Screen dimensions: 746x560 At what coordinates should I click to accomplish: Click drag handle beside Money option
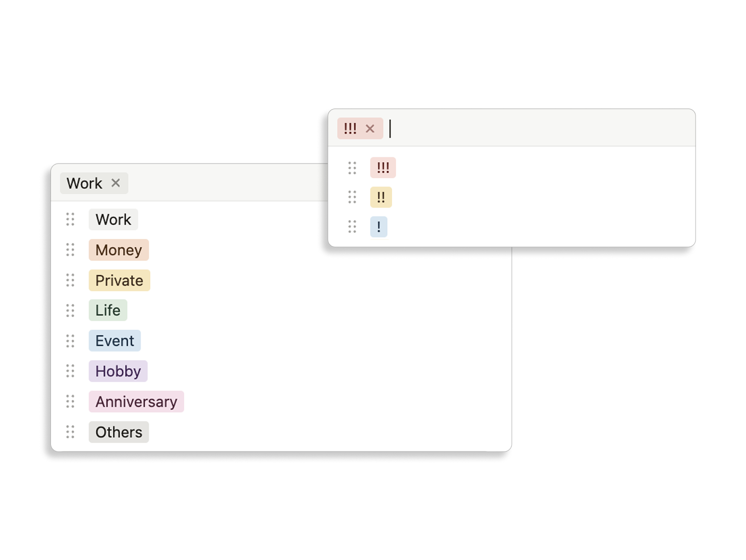pyautogui.click(x=70, y=249)
